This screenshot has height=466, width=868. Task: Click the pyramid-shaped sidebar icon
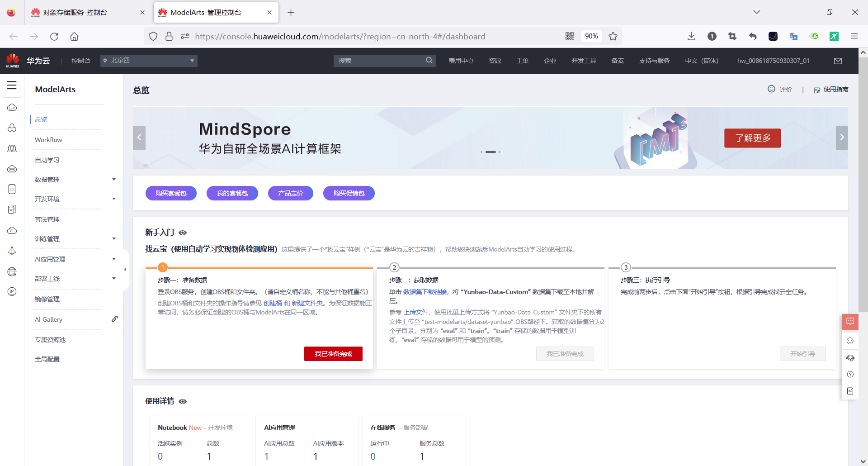click(x=12, y=251)
